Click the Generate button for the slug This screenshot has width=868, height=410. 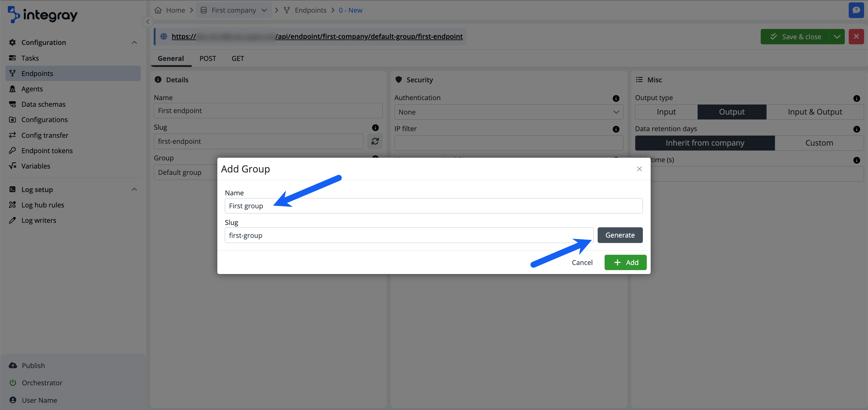coord(620,235)
